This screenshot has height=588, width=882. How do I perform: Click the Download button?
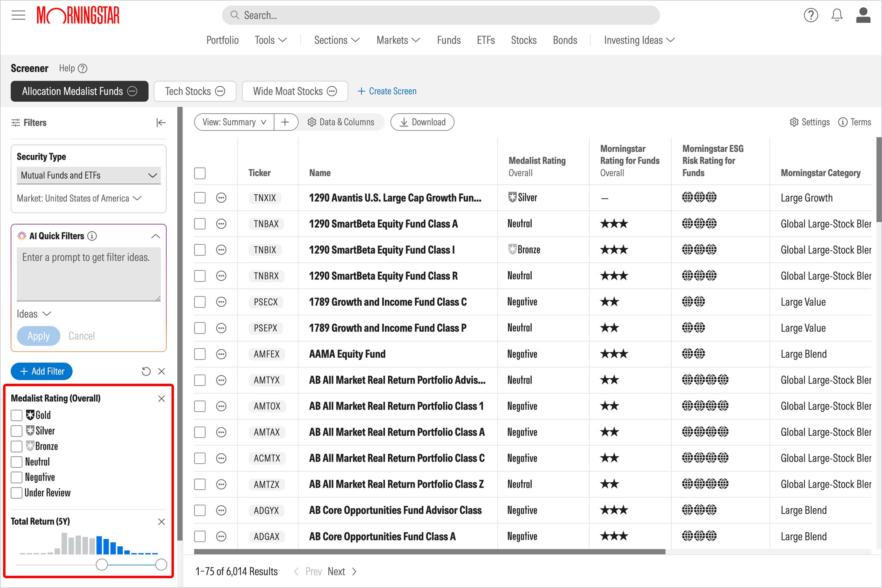[x=422, y=122]
